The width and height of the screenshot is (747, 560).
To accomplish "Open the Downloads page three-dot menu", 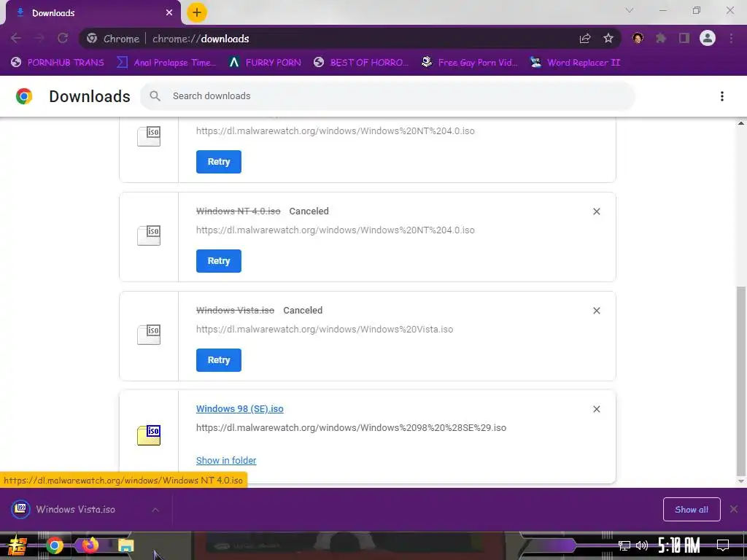I will (x=722, y=96).
